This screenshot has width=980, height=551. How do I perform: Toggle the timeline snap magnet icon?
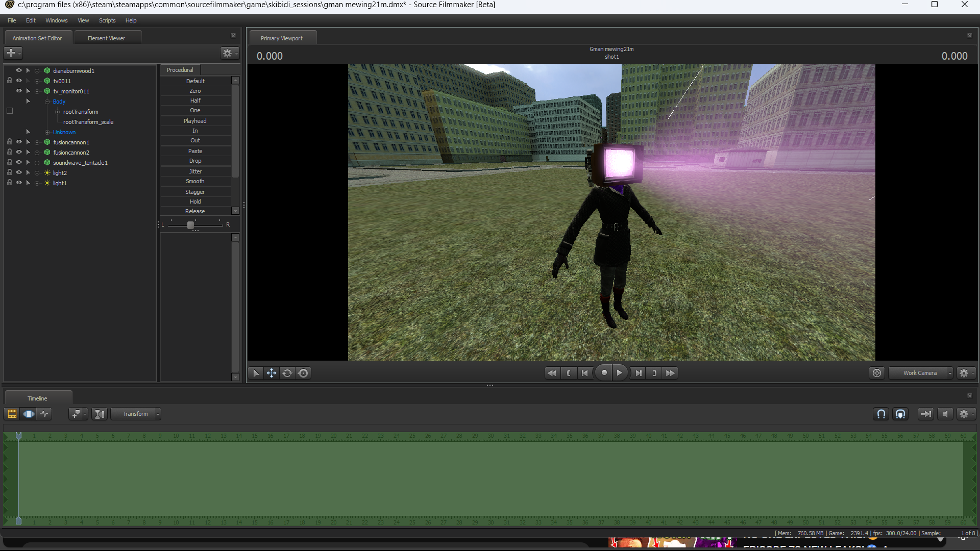click(x=881, y=414)
